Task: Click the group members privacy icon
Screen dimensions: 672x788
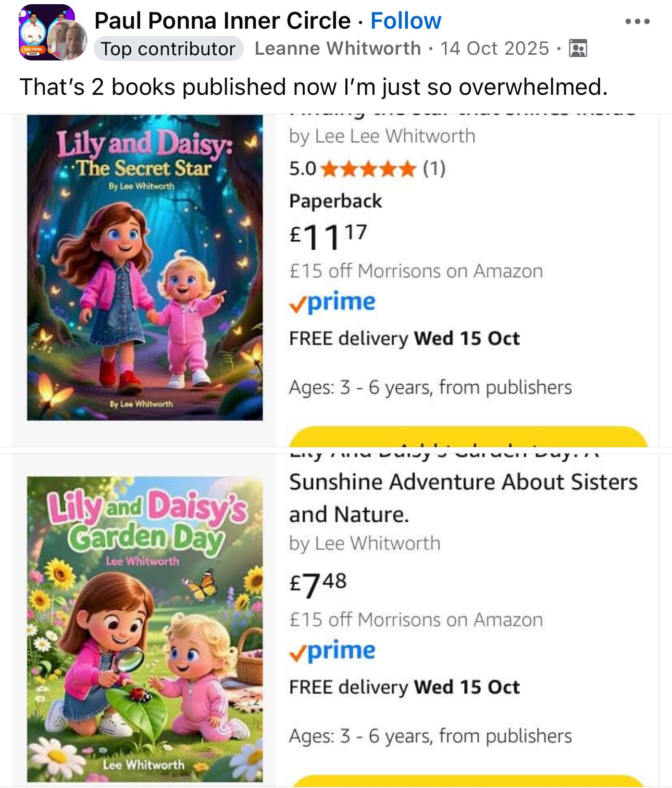Action: click(578, 48)
